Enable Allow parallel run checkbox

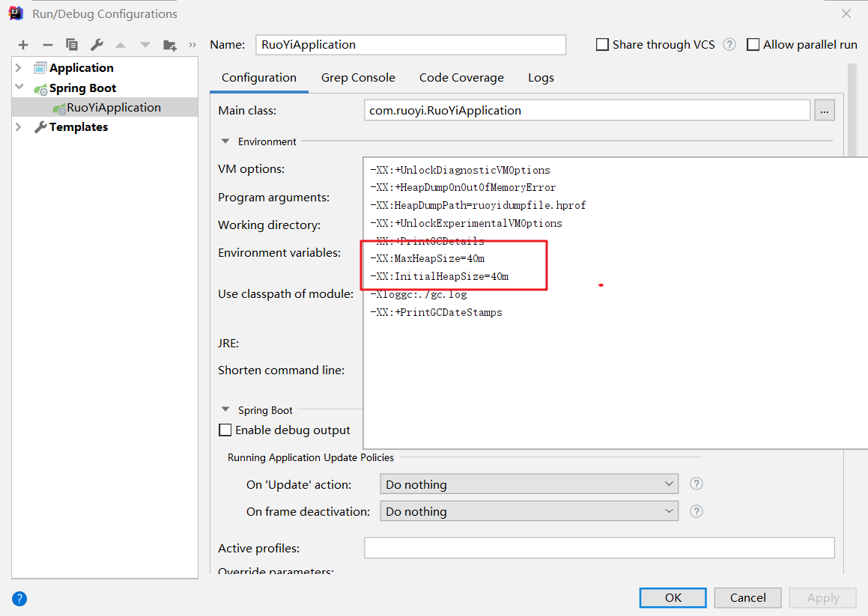(753, 44)
